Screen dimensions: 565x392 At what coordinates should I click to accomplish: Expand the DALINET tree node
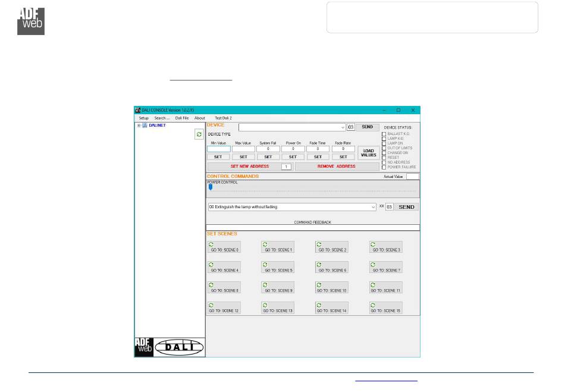(x=139, y=126)
